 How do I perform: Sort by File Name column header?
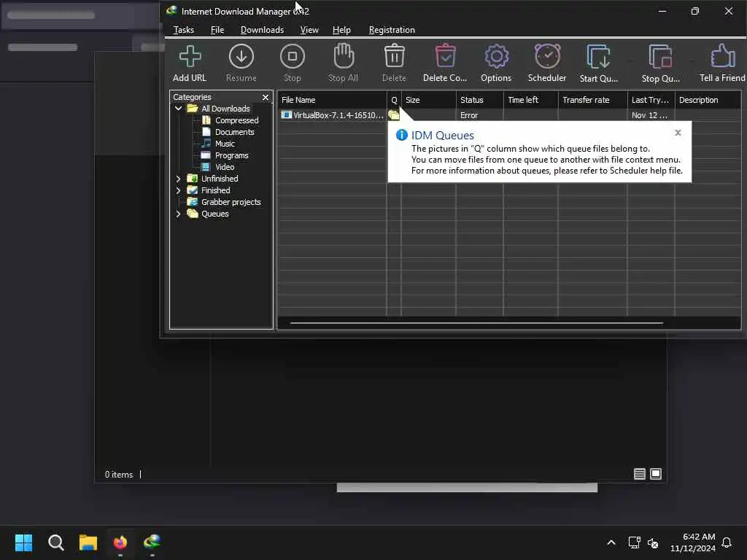click(x=332, y=100)
